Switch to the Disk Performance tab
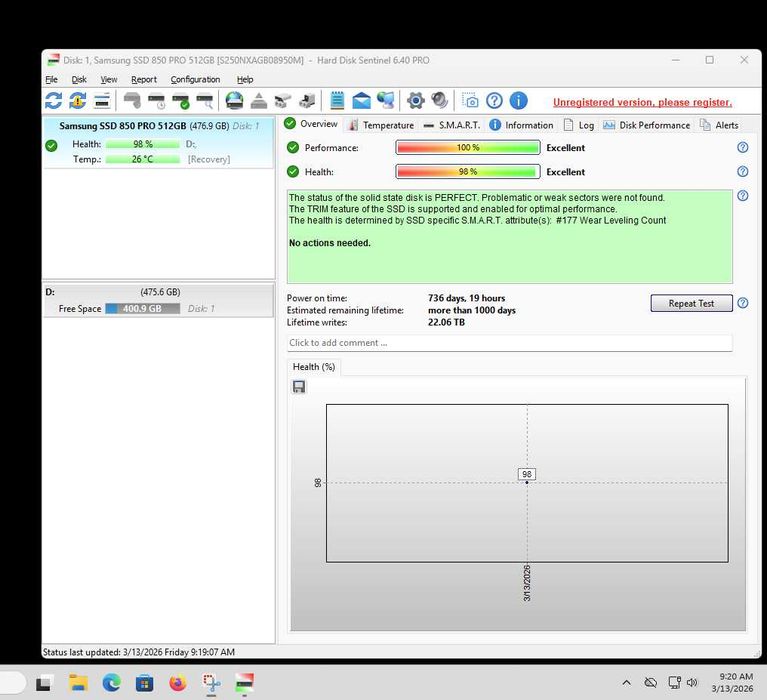Image resolution: width=767 pixels, height=700 pixels. pos(646,125)
